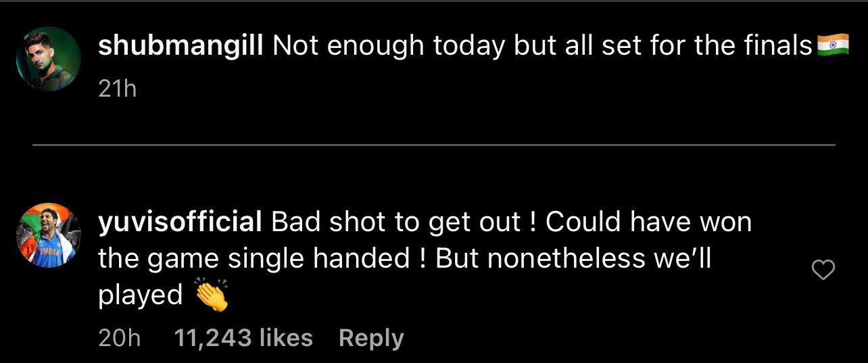
Task: Click the word 'played' in the comment
Action: 141,295
